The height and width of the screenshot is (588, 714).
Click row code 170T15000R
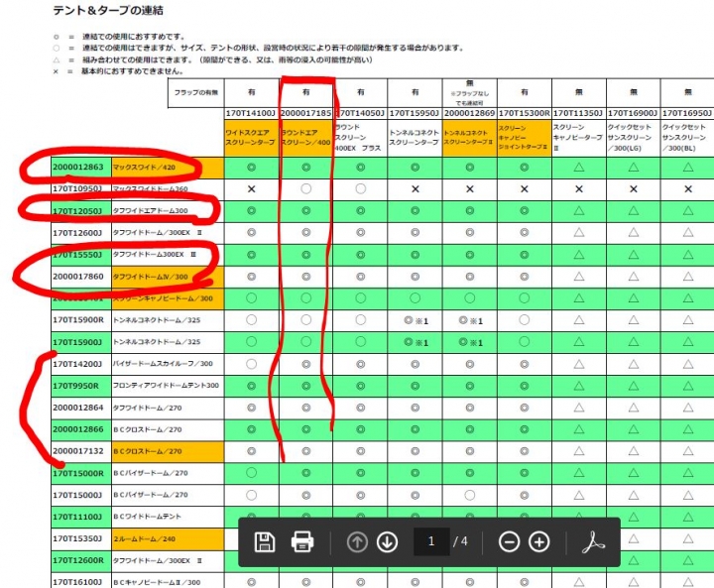(78, 473)
